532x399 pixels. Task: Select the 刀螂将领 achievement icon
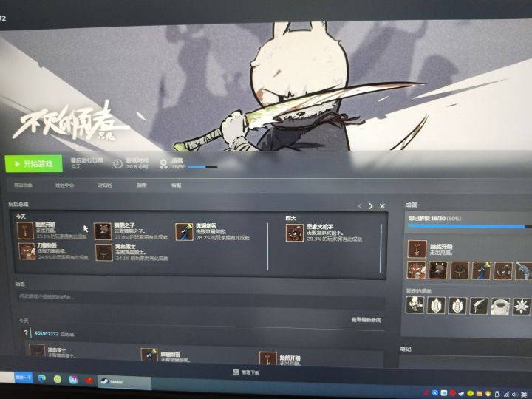point(27,251)
